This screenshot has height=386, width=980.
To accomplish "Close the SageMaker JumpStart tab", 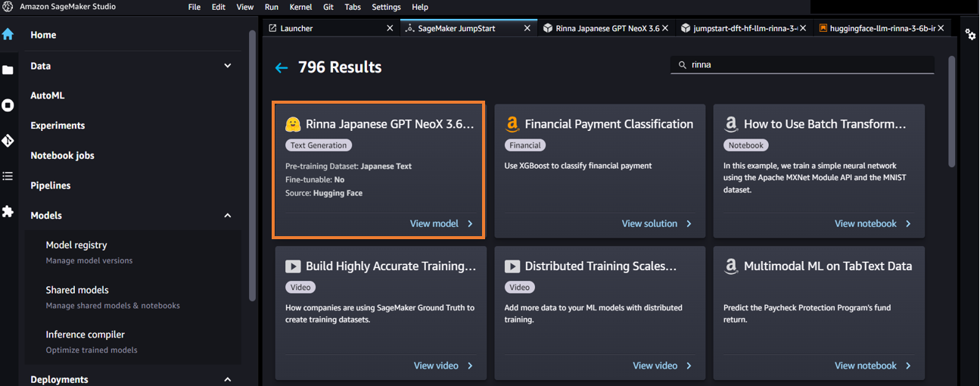I will pos(527,28).
